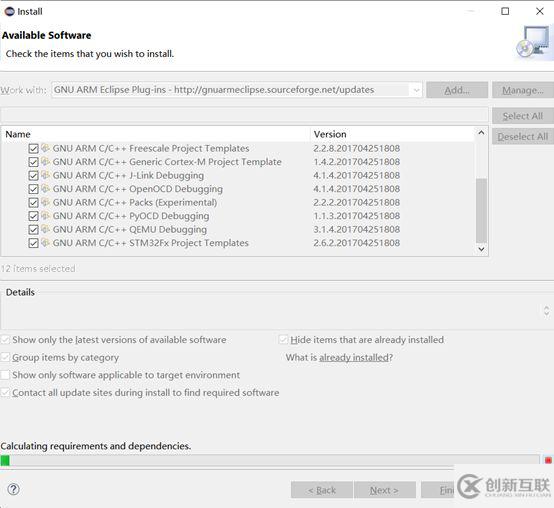This screenshot has height=508, width=554.
Task: Toggle Hide items that are already installed
Action: pos(283,340)
